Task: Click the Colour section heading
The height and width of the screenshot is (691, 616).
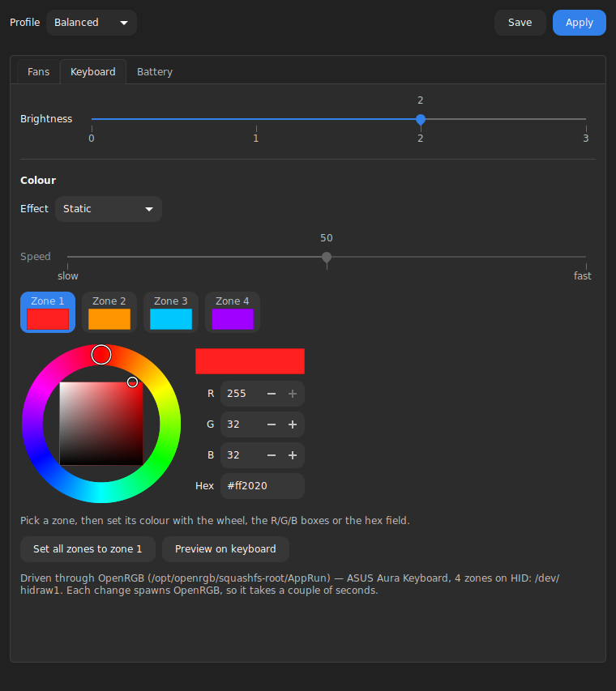Action: point(38,180)
